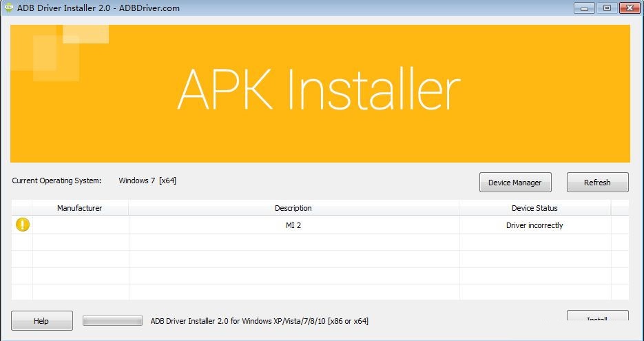Click the Android app icon in title bar
644x341 pixels.
(9, 8)
